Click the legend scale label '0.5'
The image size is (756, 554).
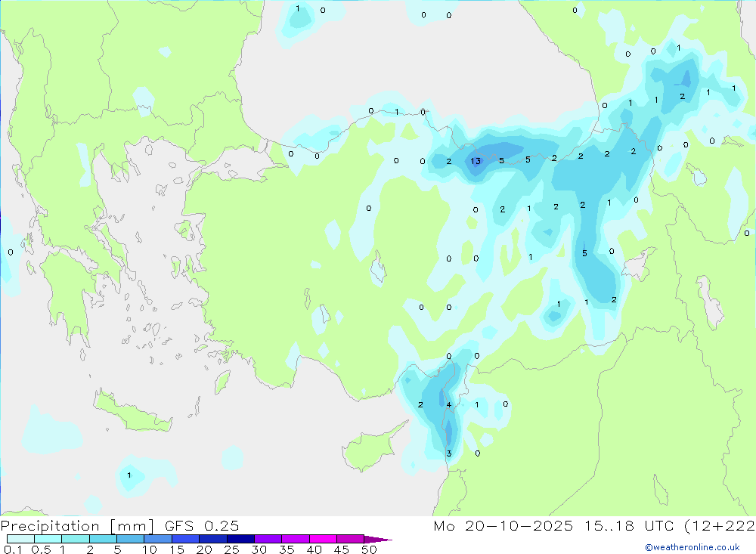pyautogui.click(x=41, y=549)
